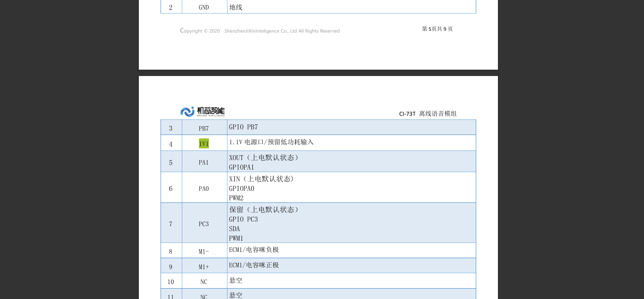Screen dimensions: 644x299
Task: Click the PWM1 function text
Action: tap(236, 238)
